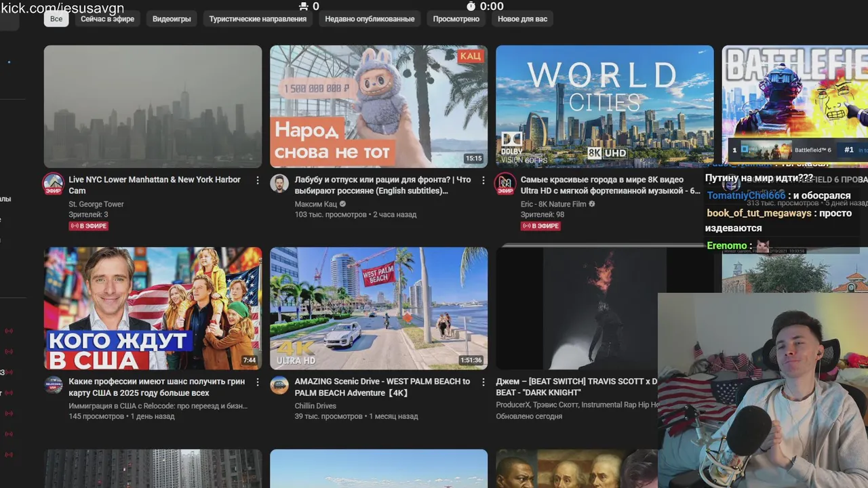Open more options for Live NYC video
This screenshot has width=868, height=488.
click(x=258, y=180)
